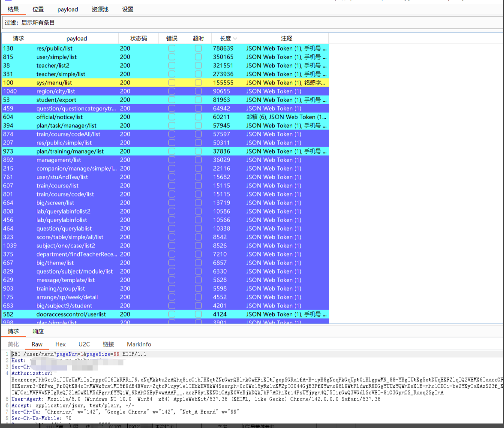
Task: Sort by 超时 column header
Action: [x=198, y=38]
